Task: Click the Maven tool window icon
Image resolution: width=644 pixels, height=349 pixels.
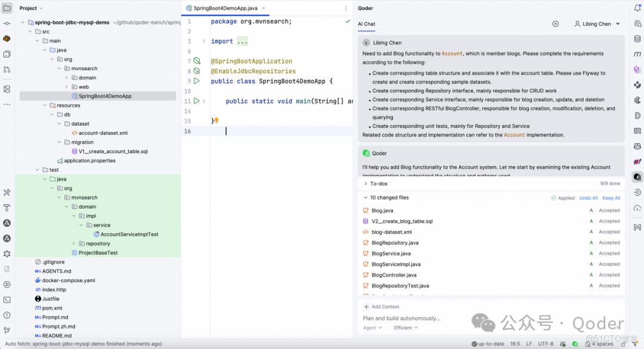Action: click(x=637, y=54)
